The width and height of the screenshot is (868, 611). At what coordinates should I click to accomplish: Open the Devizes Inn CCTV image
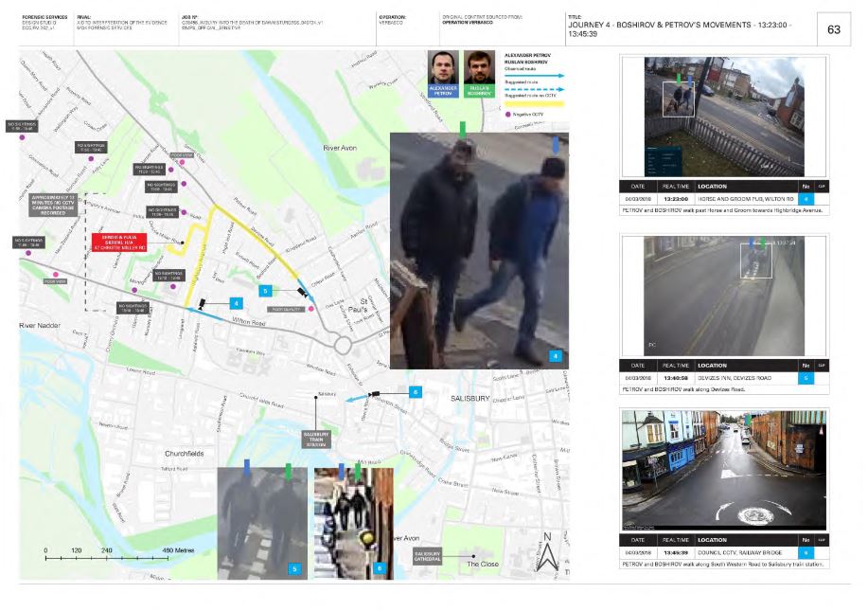click(723, 295)
